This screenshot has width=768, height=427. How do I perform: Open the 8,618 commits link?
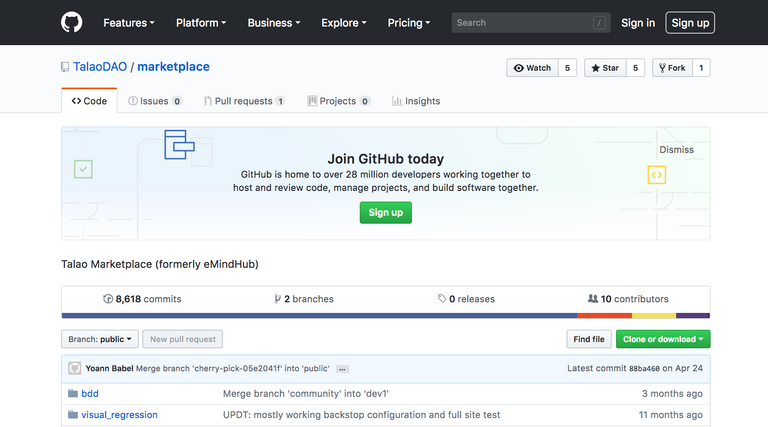142,299
